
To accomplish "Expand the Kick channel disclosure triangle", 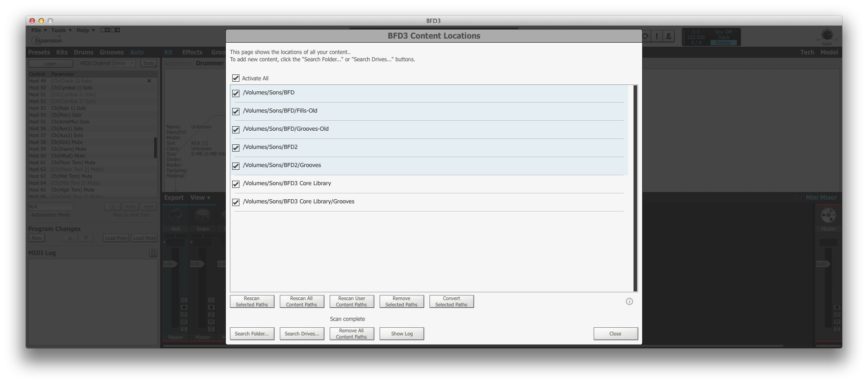I will (164, 242).
